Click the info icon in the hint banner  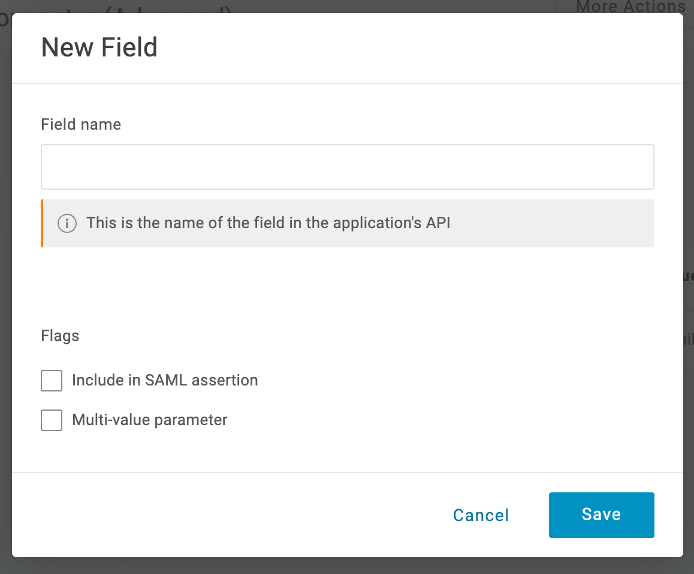point(67,223)
